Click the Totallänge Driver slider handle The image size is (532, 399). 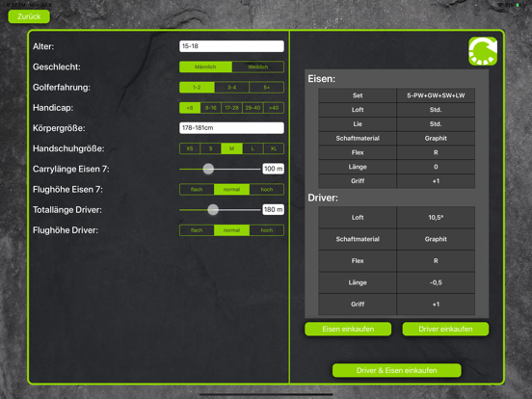coord(213,209)
